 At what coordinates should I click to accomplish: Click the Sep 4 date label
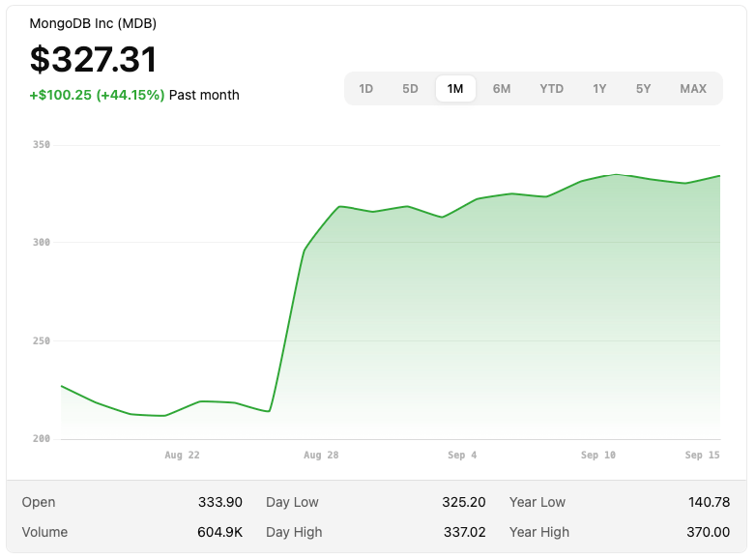pos(462,455)
